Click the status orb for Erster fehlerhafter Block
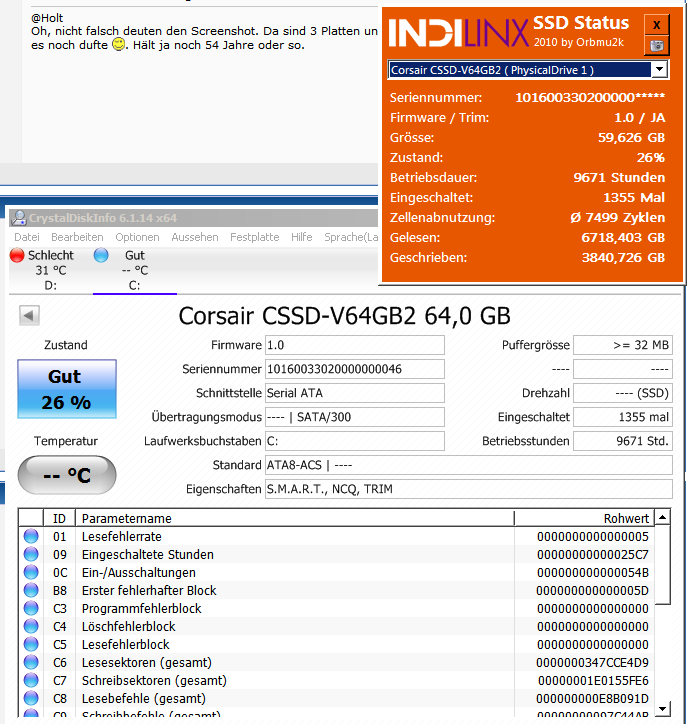The image size is (690, 724). (31, 590)
